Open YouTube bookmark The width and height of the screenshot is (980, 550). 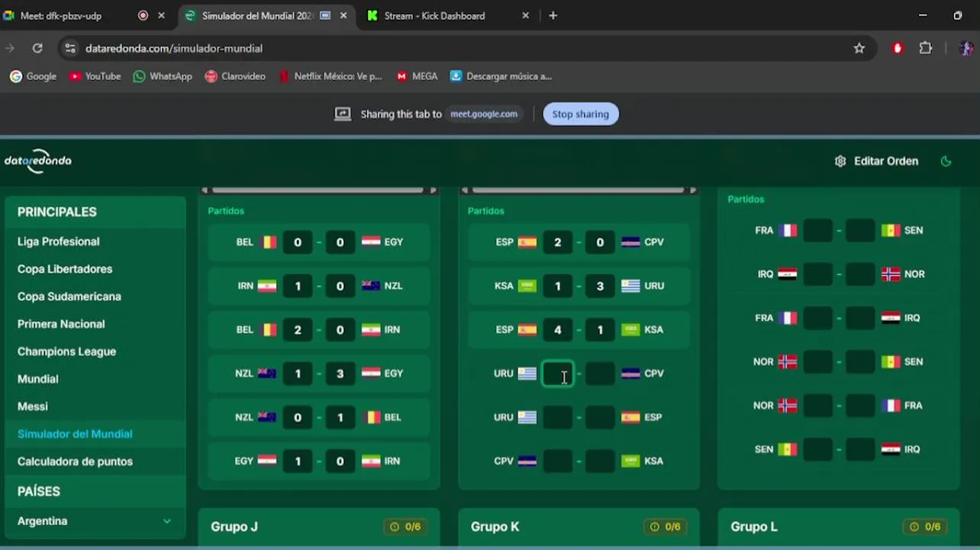95,76
